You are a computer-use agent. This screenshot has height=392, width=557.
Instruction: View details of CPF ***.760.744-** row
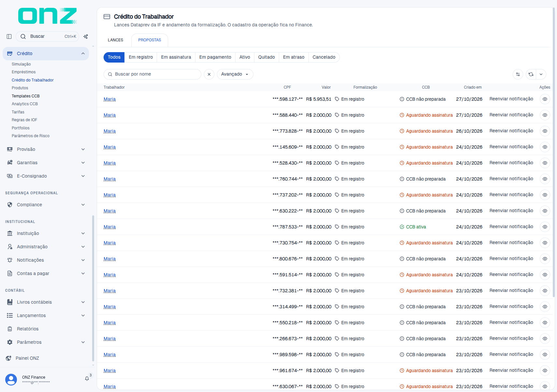545,179
